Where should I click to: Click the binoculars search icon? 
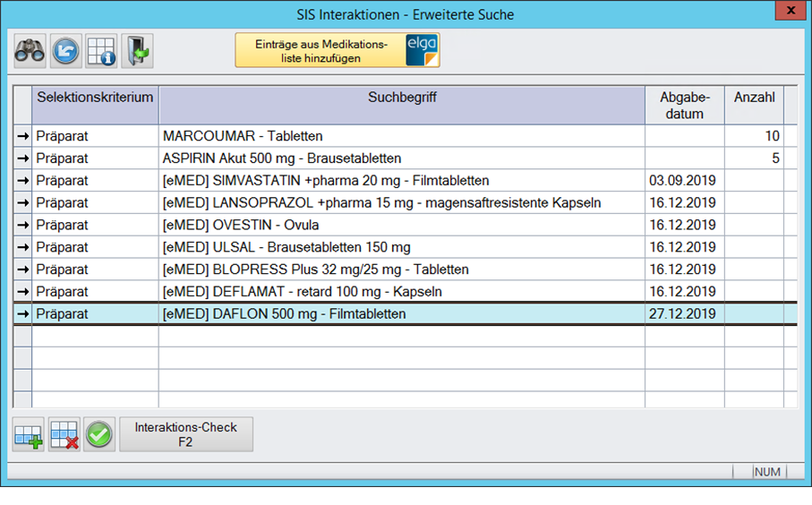30,51
